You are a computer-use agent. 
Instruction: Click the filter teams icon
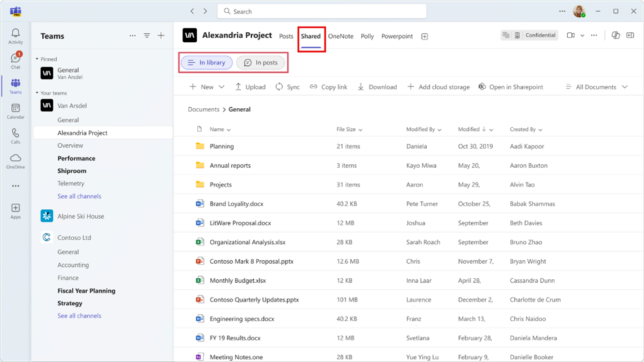click(147, 36)
